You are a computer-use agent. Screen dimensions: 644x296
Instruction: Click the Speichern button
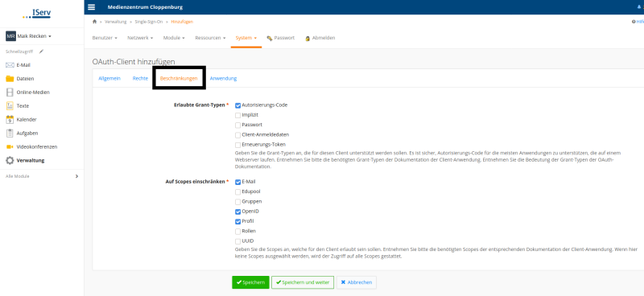tap(250, 282)
